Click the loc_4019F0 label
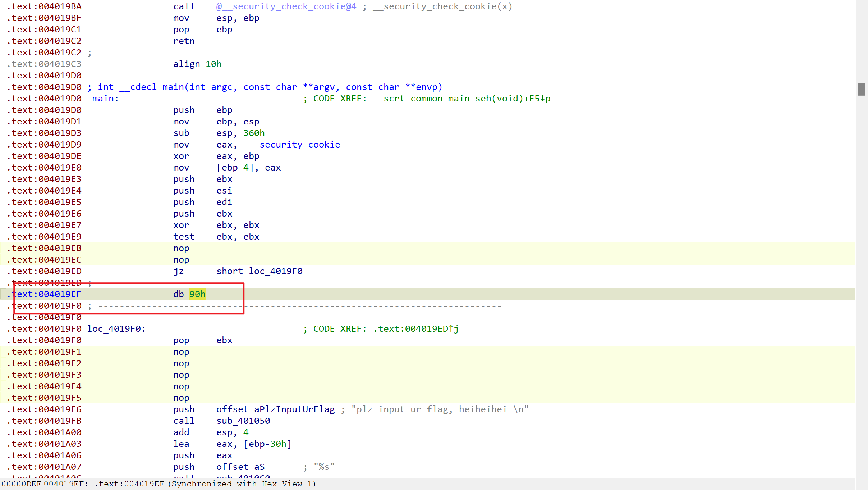The height and width of the screenshot is (490, 868). pyautogui.click(x=116, y=329)
